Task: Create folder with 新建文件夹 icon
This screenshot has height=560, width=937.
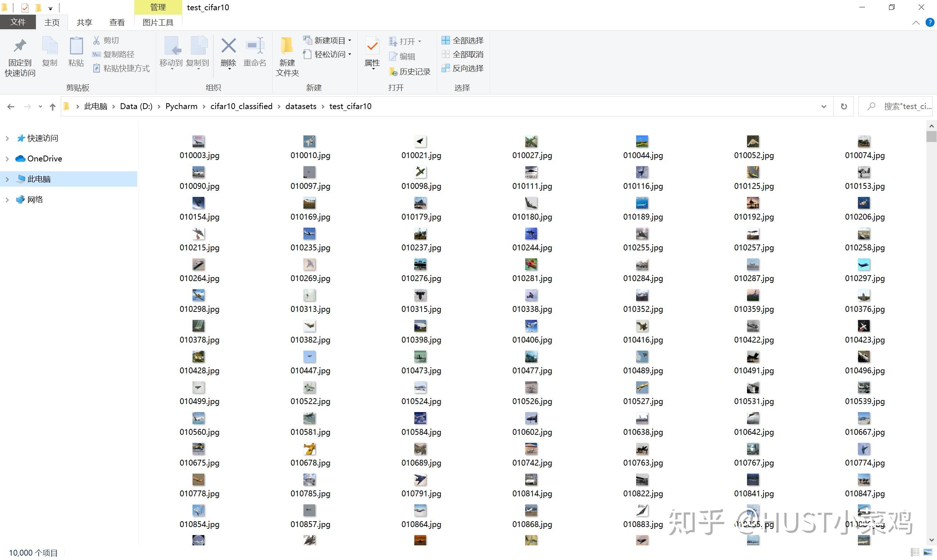Action: point(287,55)
